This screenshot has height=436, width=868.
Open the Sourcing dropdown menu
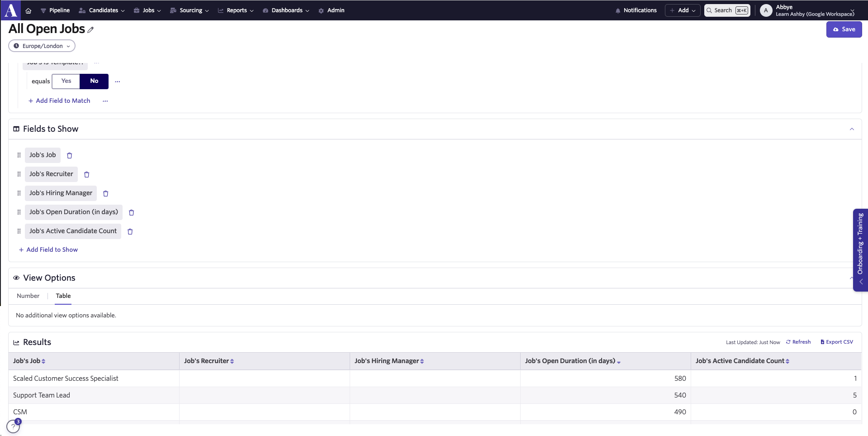click(x=190, y=10)
